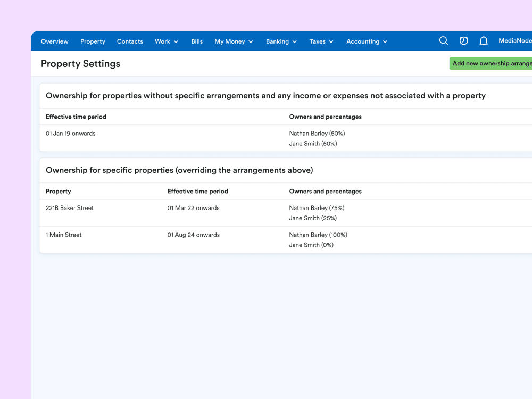Click Effective time period header in specific properties table

(x=197, y=192)
